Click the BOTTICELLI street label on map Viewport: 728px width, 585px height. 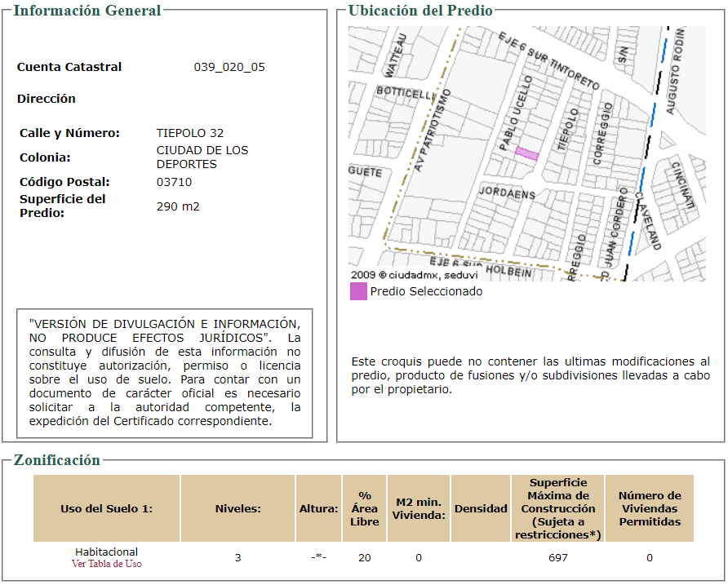click(406, 93)
